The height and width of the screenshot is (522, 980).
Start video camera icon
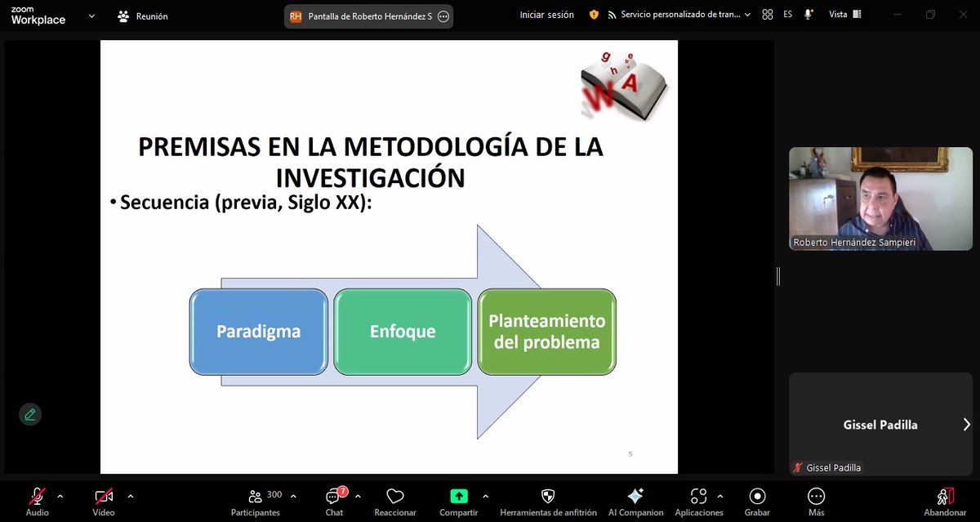pyautogui.click(x=104, y=496)
